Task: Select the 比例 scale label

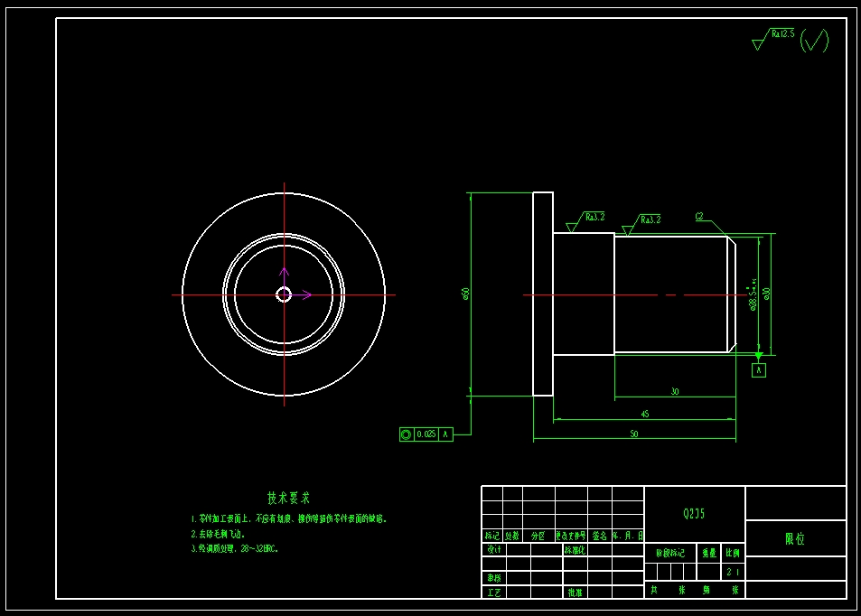Action: point(733,554)
